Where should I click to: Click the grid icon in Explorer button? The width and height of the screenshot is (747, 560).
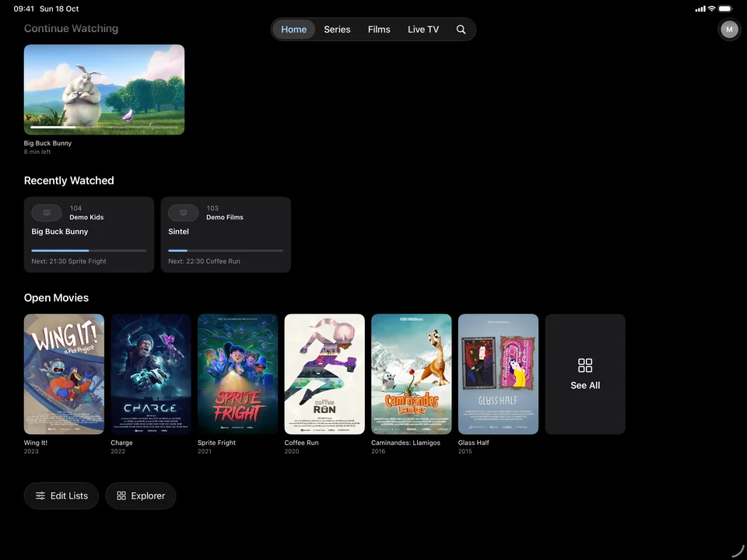click(121, 495)
